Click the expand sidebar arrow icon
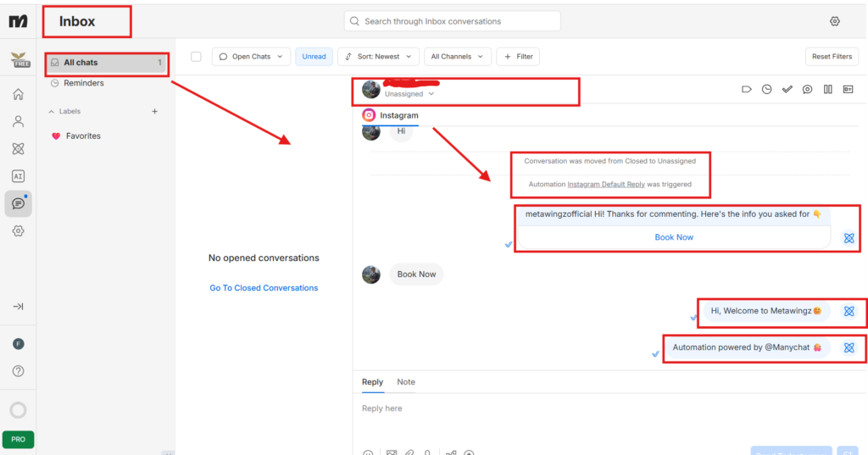This screenshot has height=455, width=868. click(x=19, y=306)
